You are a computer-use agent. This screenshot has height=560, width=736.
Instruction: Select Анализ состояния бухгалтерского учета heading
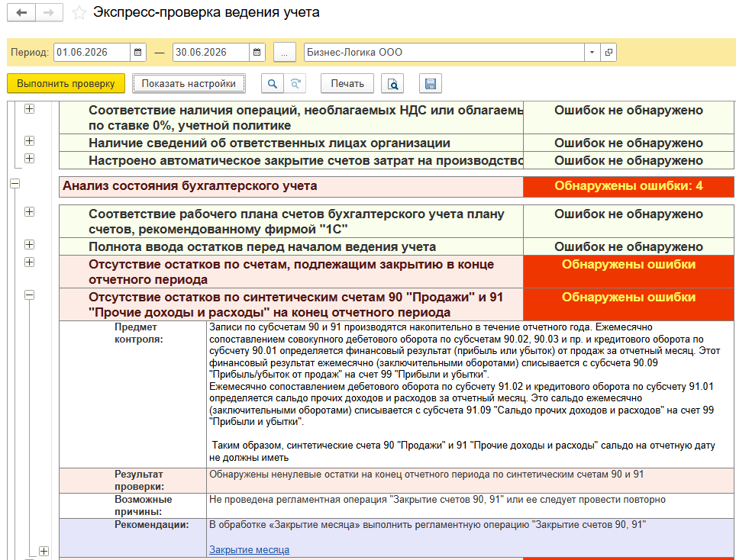189,185
